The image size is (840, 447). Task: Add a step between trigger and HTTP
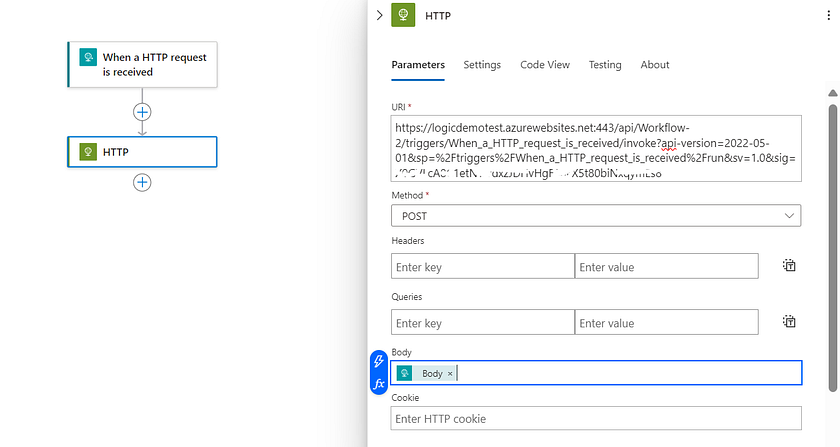click(x=143, y=112)
